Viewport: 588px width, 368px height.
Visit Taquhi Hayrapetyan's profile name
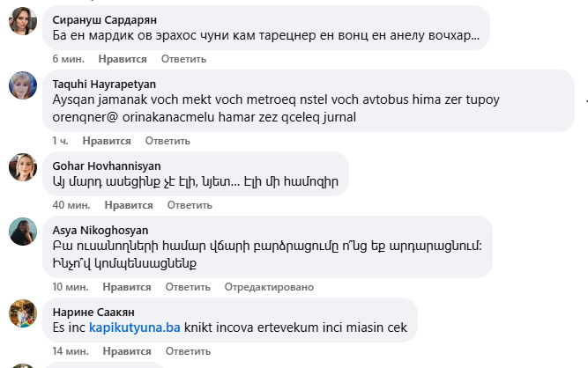pyautogui.click(x=104, y=84)
